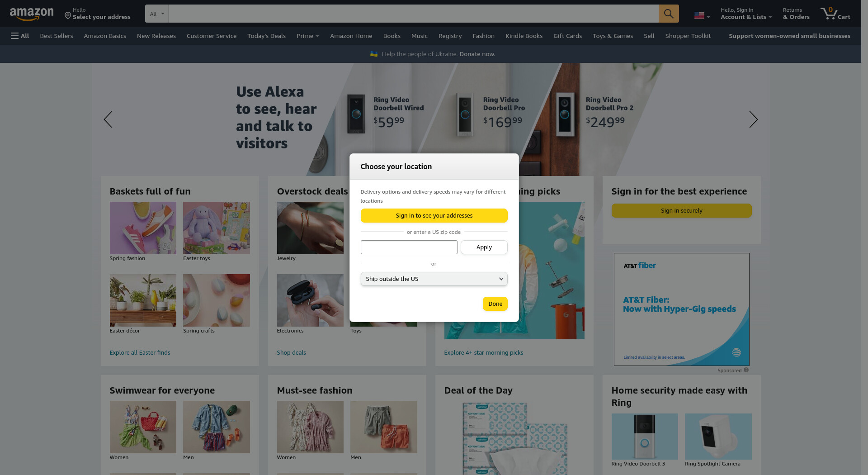Open Books nav item
This screenshot has height=475, width=868.
point(392,36)
